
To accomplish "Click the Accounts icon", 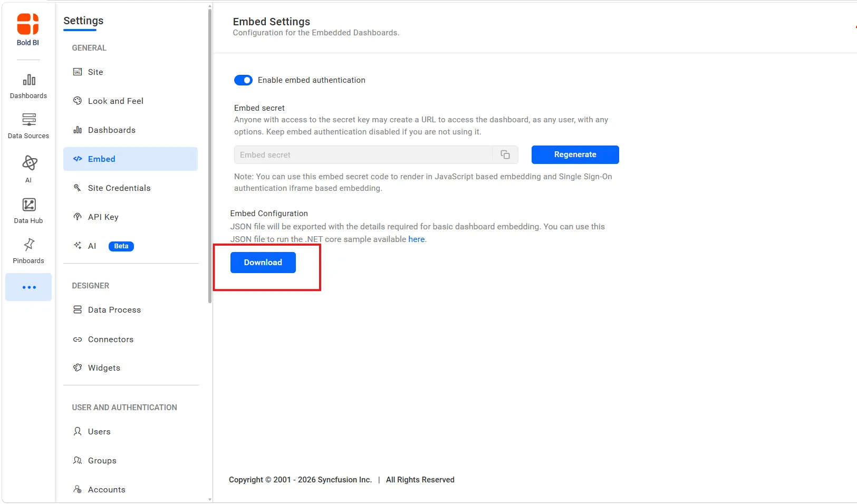I will point(78,489).
